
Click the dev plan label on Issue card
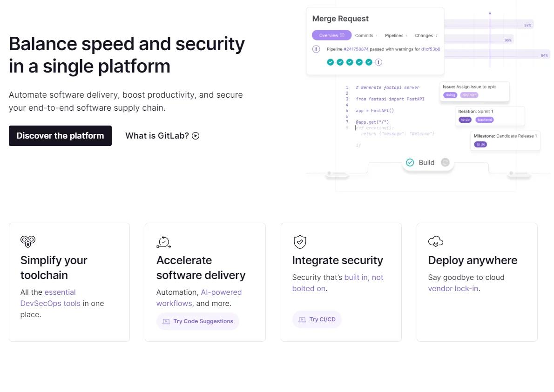coord(469,95)
